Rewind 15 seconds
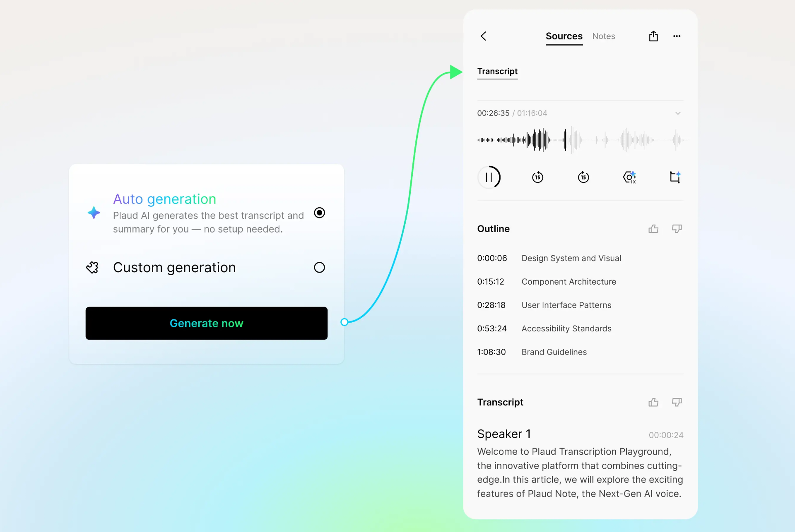Image resolution: width=795 pixels, height=532 pixels. (x=537, y=177)
